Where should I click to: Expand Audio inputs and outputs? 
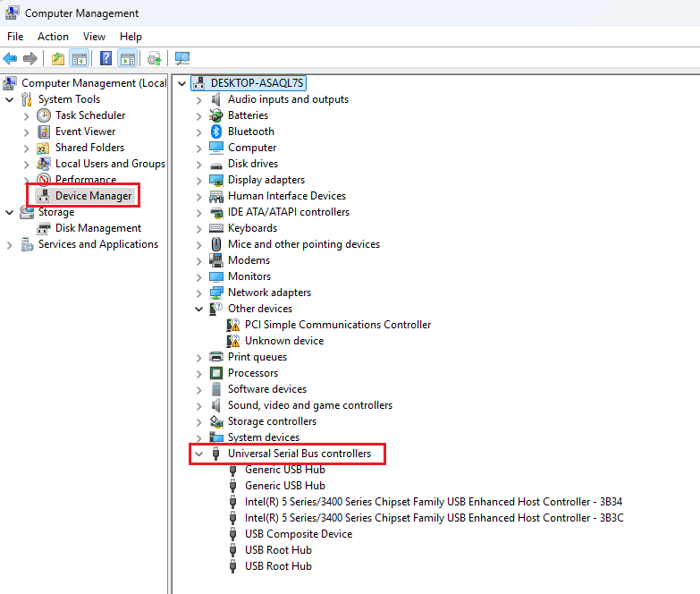198,100
